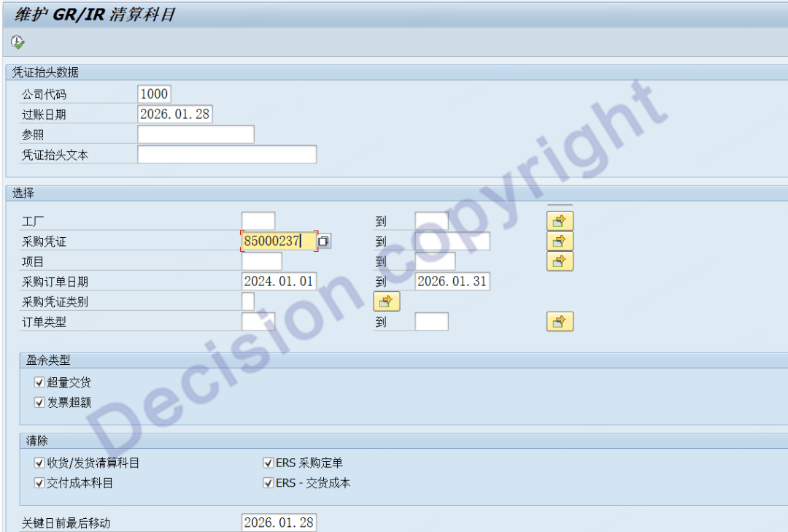Viewport: 788px width, 532px height.
Task: Select the 过账日期 date field
Action: click(175, 114)
